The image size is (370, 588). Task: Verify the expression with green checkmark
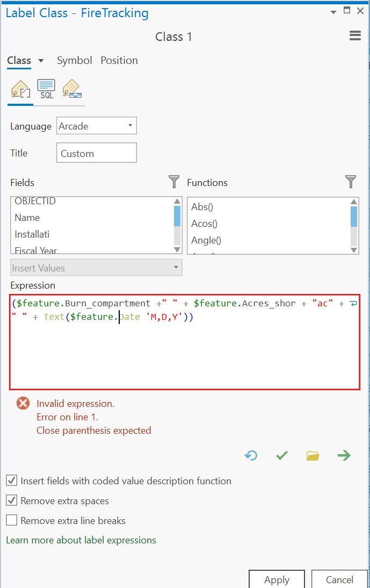[x=281, y=455]
